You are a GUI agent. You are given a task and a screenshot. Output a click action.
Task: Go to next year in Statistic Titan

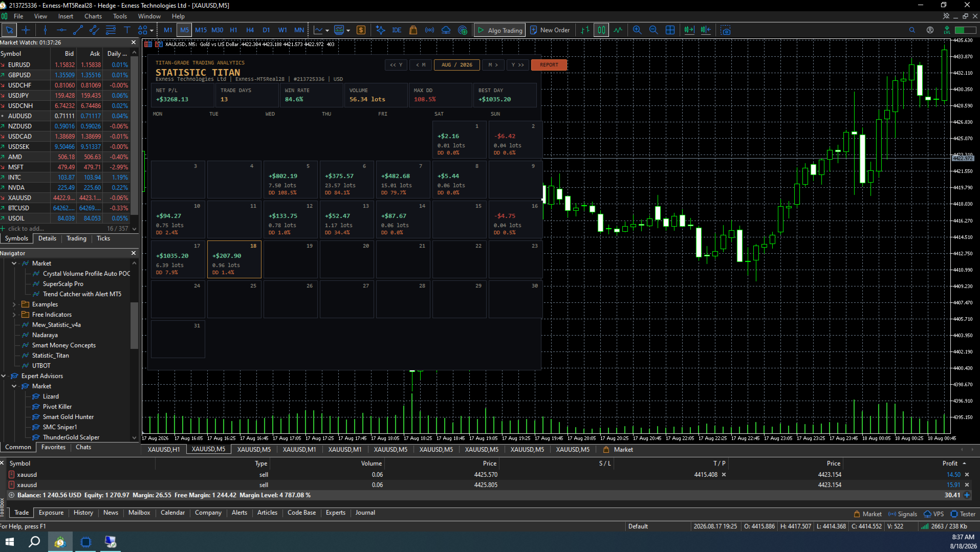click(518, 65)
